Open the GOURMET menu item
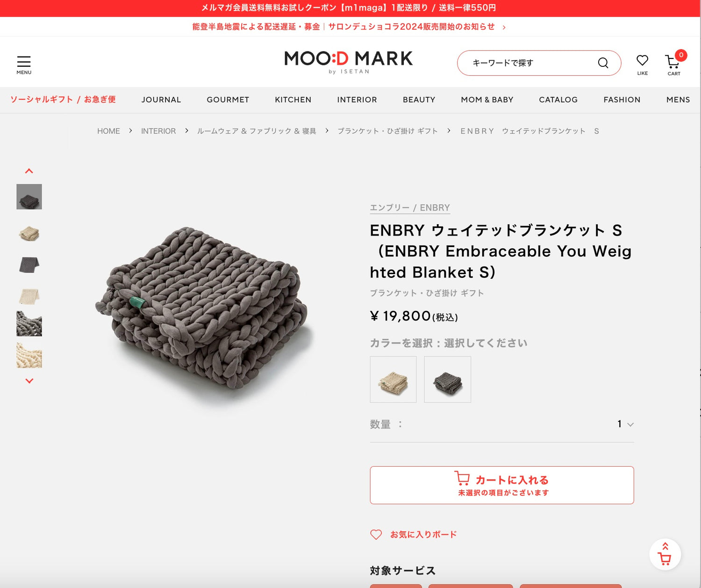This screenshot has height=588, width=701. click(228, 99)
